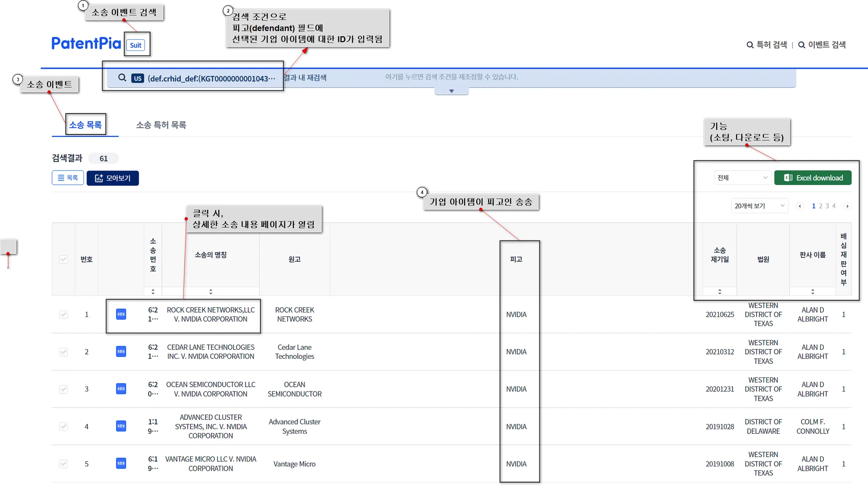Open the 20개씩 보기 page size dropdown
The image size is (868, 486).
(759, 206)
